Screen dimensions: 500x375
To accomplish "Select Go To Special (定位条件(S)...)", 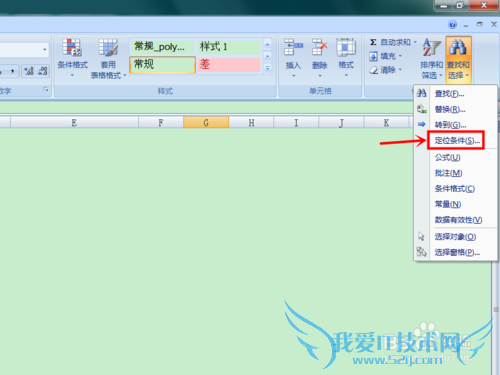I will pyautogui.click(x=455, y=140).
